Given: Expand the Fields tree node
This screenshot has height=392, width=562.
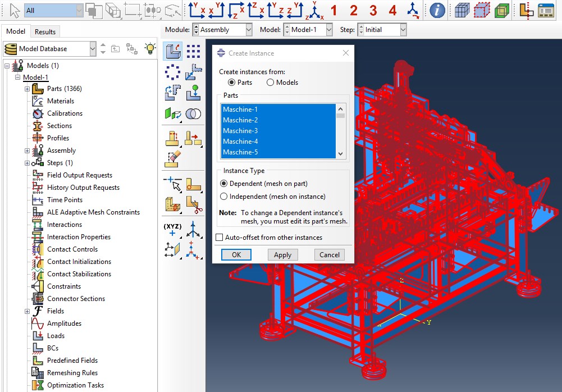Looking at the screenshot, I should 28,311.
